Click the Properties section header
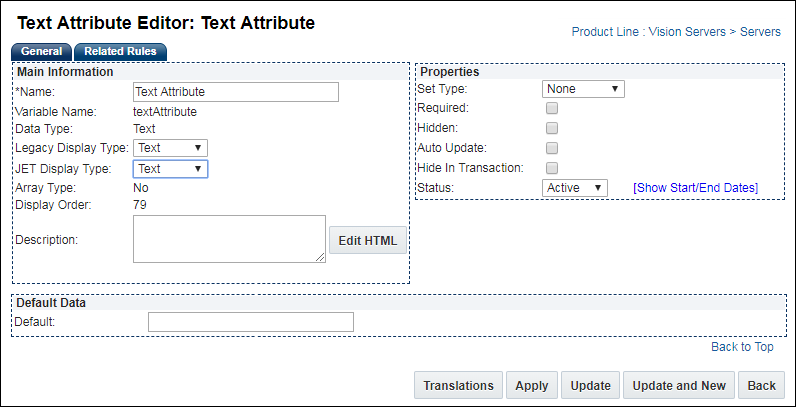This screenshot has width=796, height=407. (450, 72)
